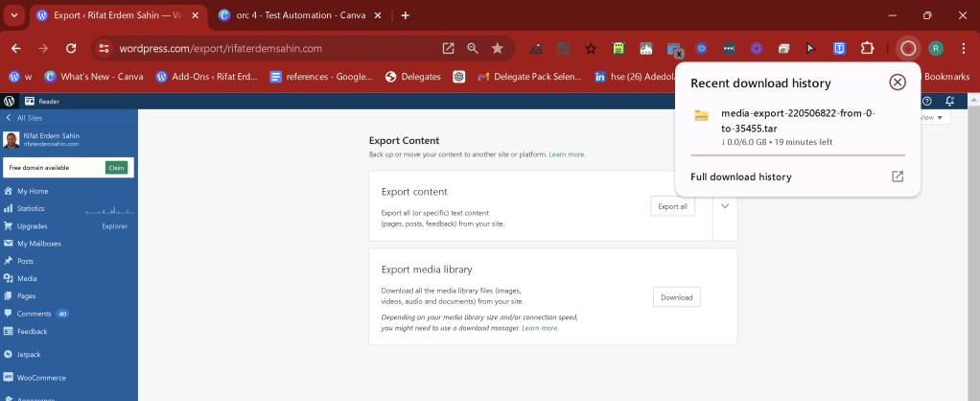Open Full download history
The height and width of the screenshot is (401, 980).
(x=798, y=177)
